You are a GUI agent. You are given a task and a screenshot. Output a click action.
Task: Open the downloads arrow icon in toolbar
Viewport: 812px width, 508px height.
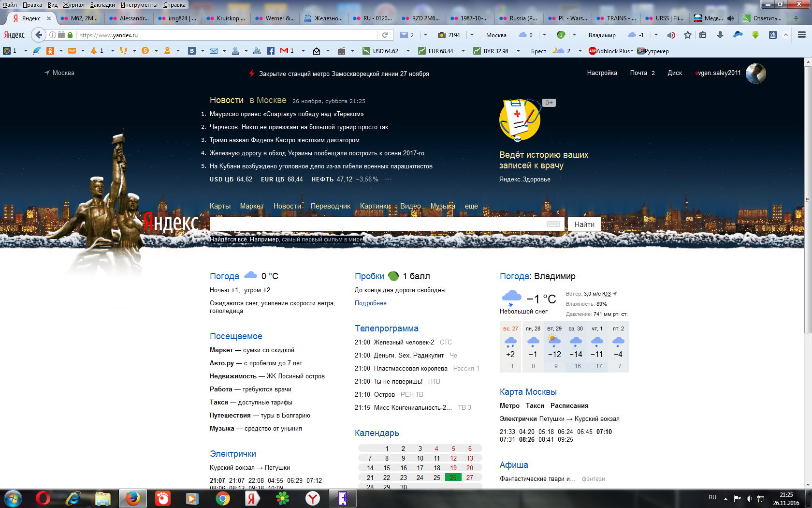720,35
